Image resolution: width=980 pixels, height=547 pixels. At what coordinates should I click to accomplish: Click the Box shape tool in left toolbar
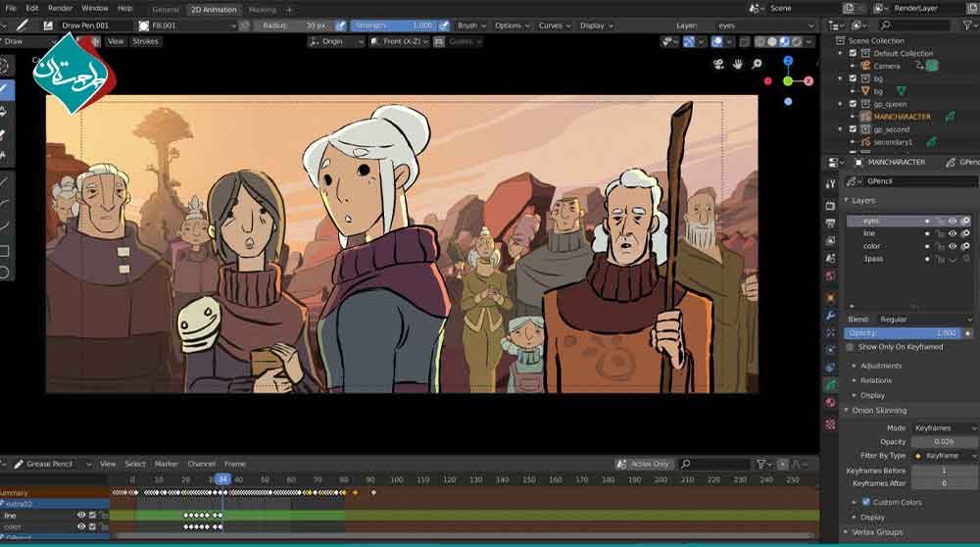click(x=5, y=251)
